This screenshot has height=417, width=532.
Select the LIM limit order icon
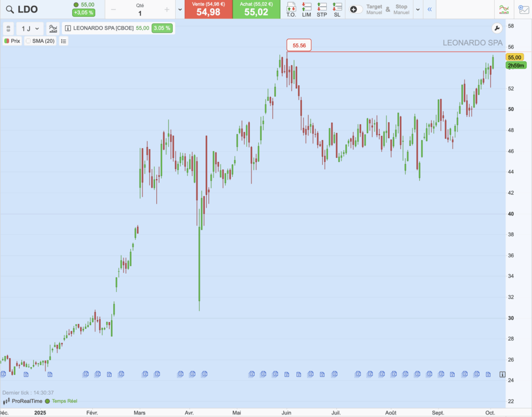coord(307,9)
